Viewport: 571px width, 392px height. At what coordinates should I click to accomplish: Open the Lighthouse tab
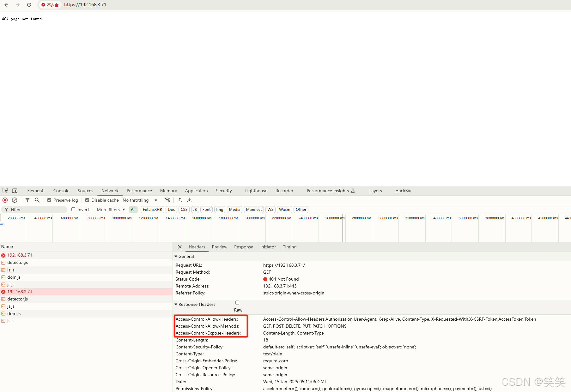[256, 191]
